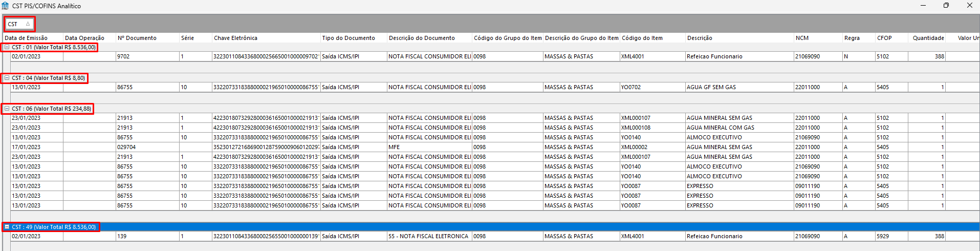This screenshot has height=251, width=980.
Task: Click item code XML00002 cell
Action: coord(652,147)
